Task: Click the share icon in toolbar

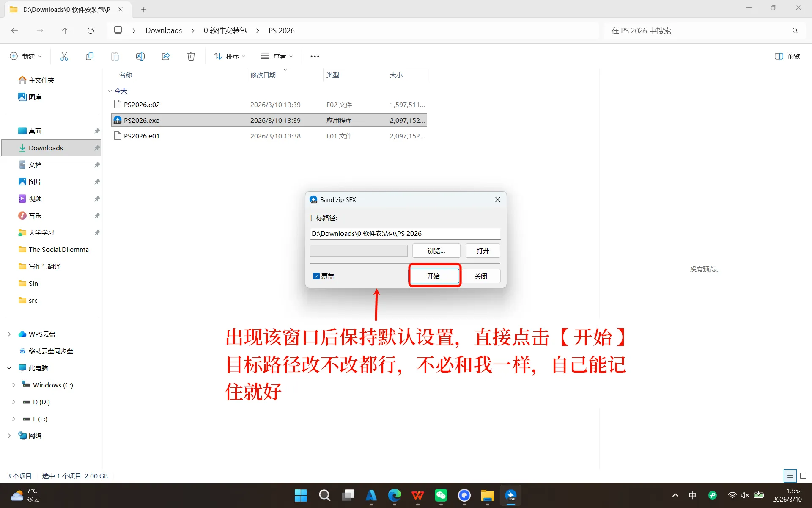Action: (166, 56)
